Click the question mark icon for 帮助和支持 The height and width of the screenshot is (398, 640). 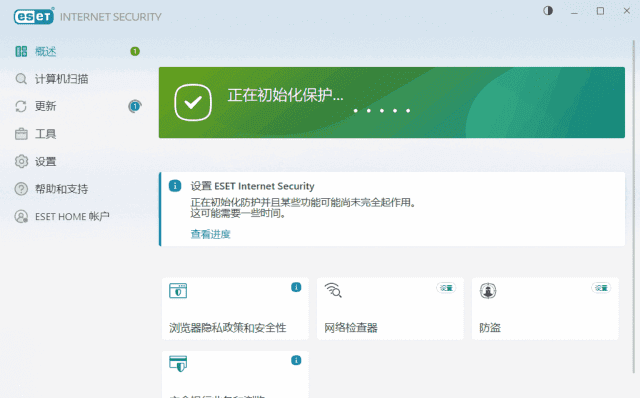21,189
